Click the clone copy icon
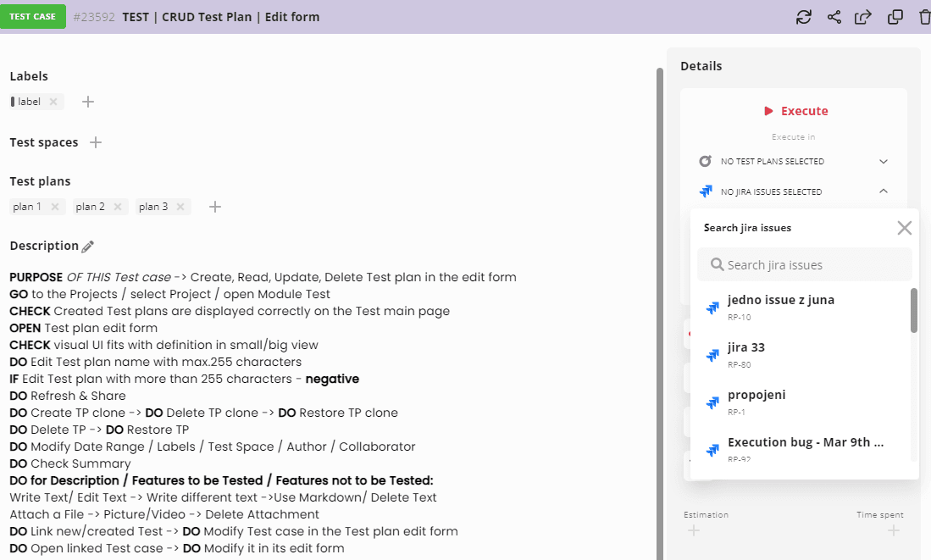Screen dimensions: 931x560 (x=895, y=17)
